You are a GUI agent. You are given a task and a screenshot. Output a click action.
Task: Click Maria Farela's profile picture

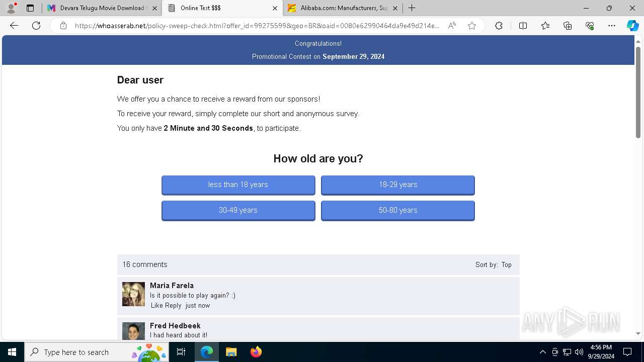pos(133,294)
